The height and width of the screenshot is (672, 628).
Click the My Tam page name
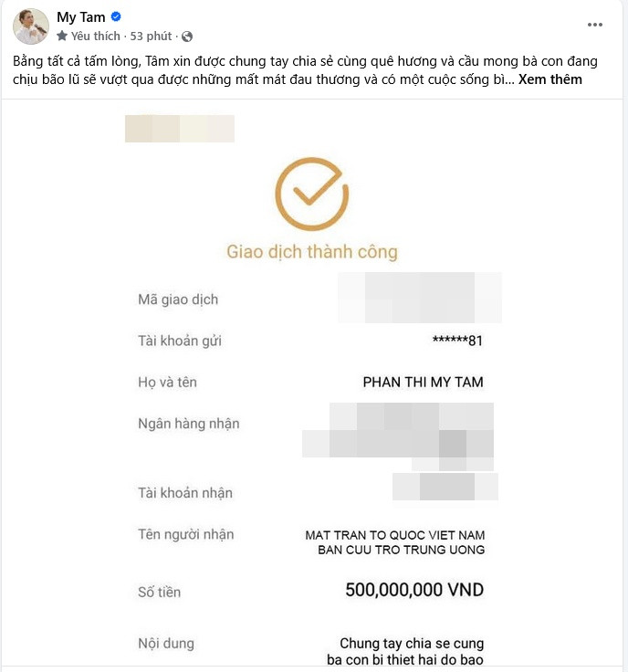(80, 17)
